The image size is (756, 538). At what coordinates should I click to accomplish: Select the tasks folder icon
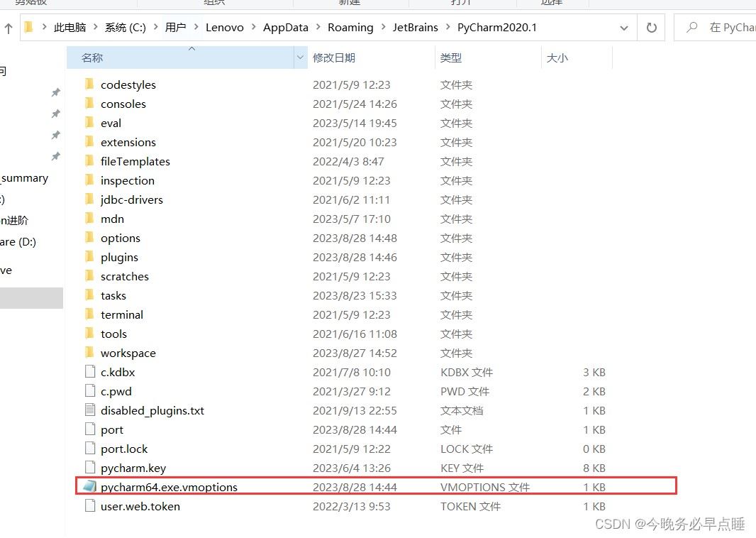[x=89, y=295]
